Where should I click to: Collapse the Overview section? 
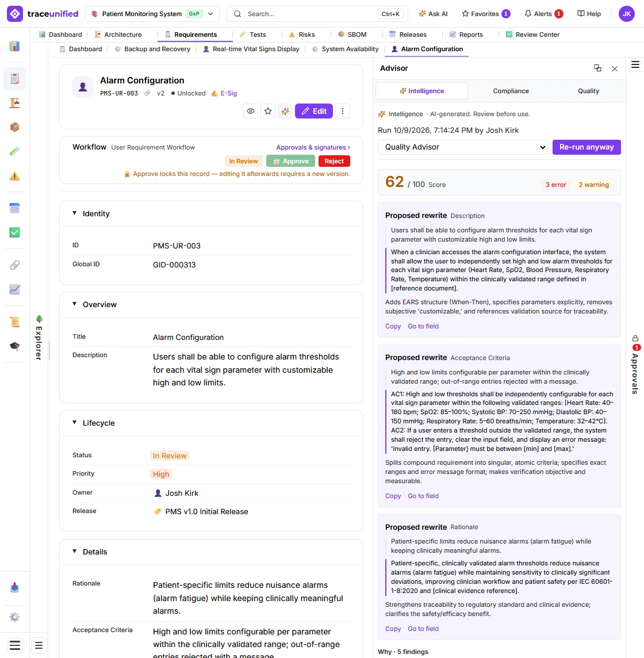coord(74,304)
